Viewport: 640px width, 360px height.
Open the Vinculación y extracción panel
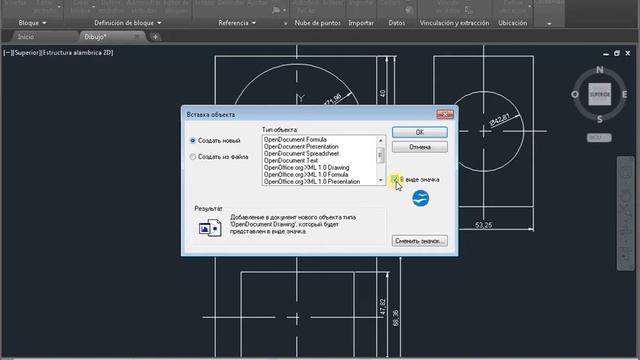(454, 23)
